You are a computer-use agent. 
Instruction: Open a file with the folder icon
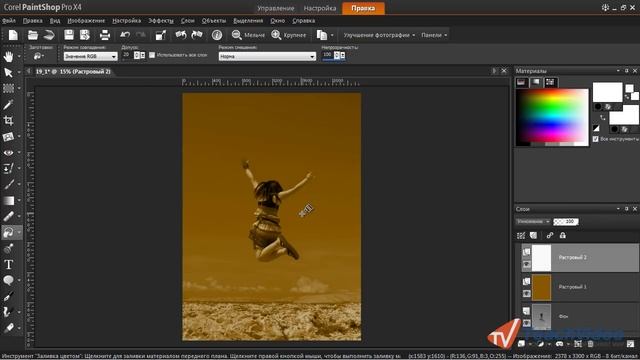click(33, 35)
